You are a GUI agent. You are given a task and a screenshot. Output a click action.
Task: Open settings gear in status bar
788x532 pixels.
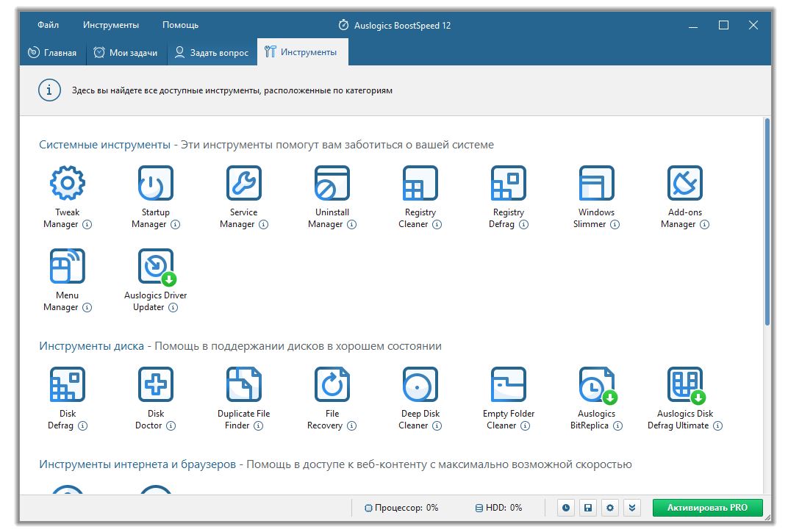(610, 508)
